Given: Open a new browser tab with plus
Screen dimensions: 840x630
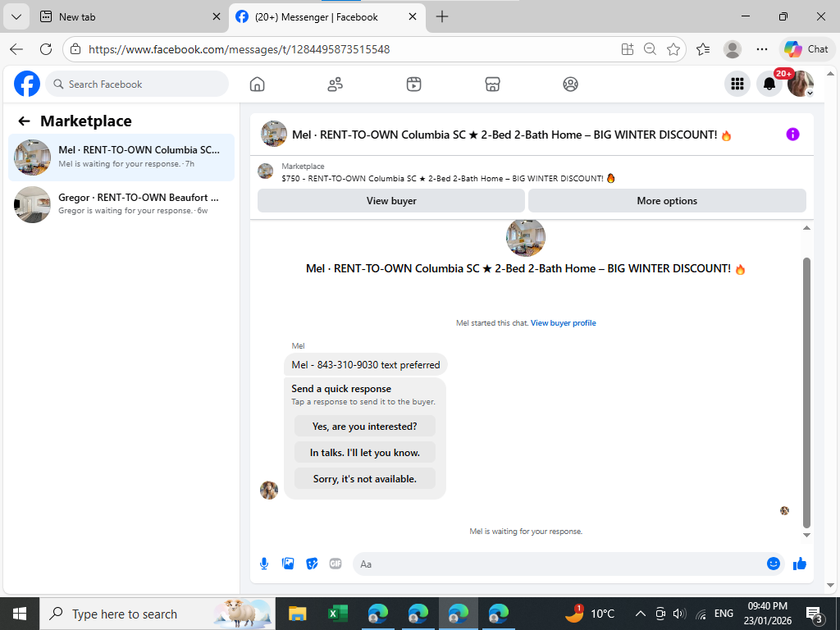Looking at the screenshot, I should click(442, 16).
